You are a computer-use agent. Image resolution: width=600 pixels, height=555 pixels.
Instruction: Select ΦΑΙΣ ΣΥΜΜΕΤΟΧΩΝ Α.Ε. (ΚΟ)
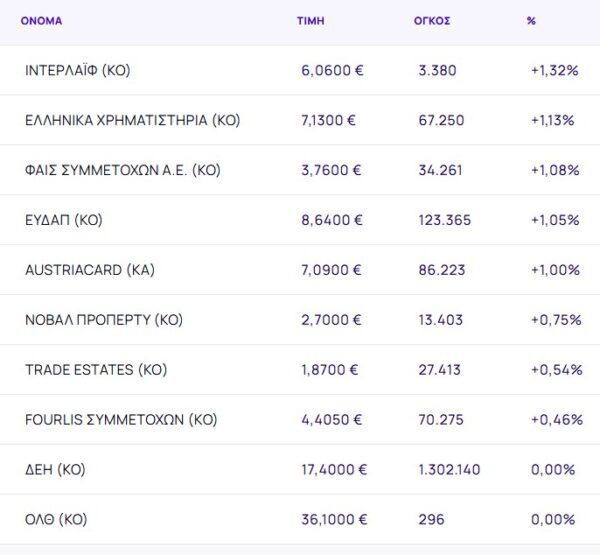click(x=122, y=171)
